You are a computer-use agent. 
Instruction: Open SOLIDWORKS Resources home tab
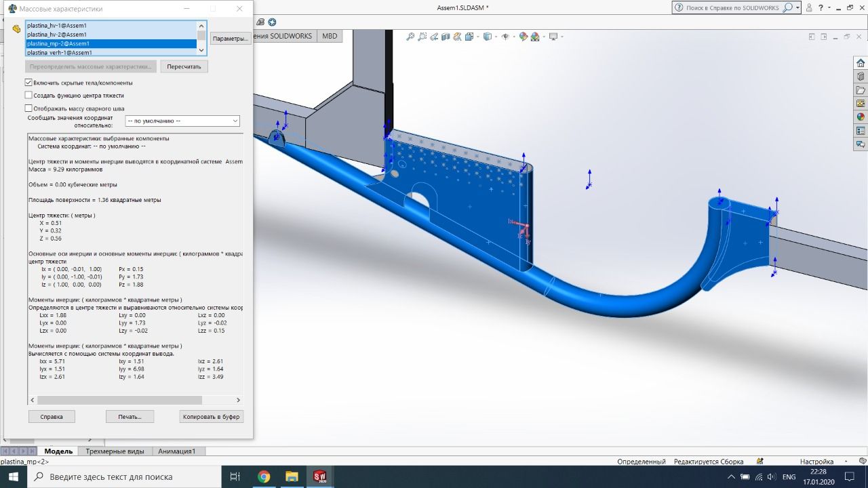click(x=861, y=63)
